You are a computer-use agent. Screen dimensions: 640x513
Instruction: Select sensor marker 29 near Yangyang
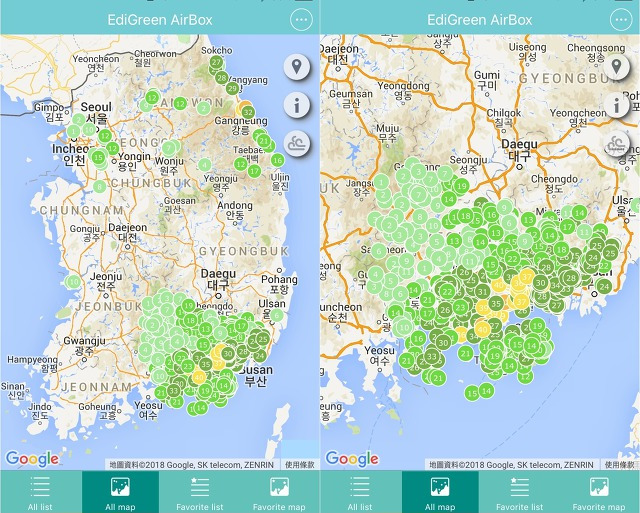pyautogui.click(x=232, y=88)
